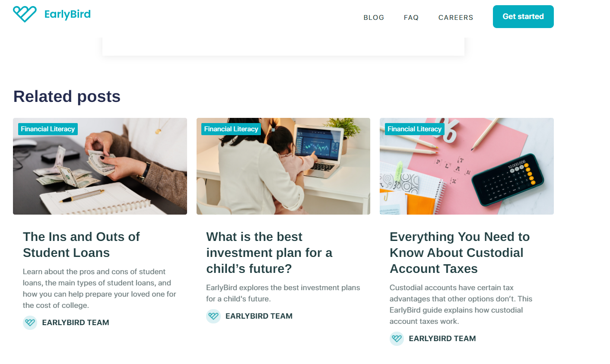Open the money counting post thumbnail
Viewport: 610px width, 364px height.
coord(100,166)
